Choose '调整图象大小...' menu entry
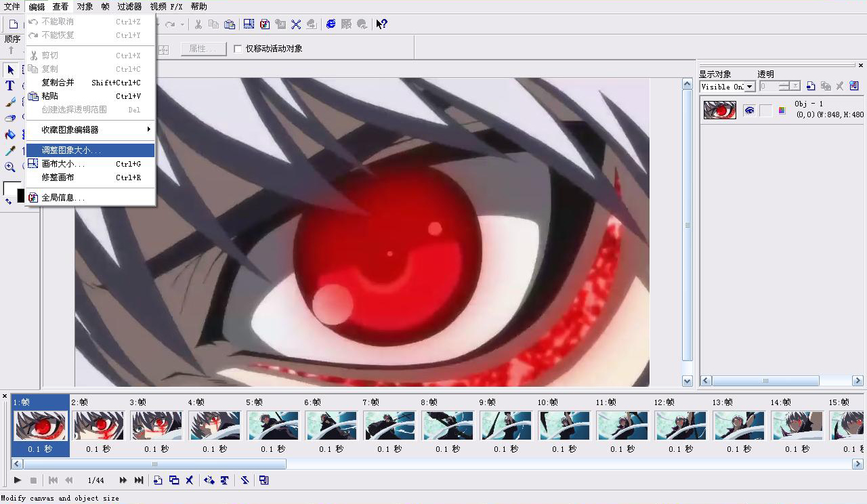 click(x=90, y=150)
